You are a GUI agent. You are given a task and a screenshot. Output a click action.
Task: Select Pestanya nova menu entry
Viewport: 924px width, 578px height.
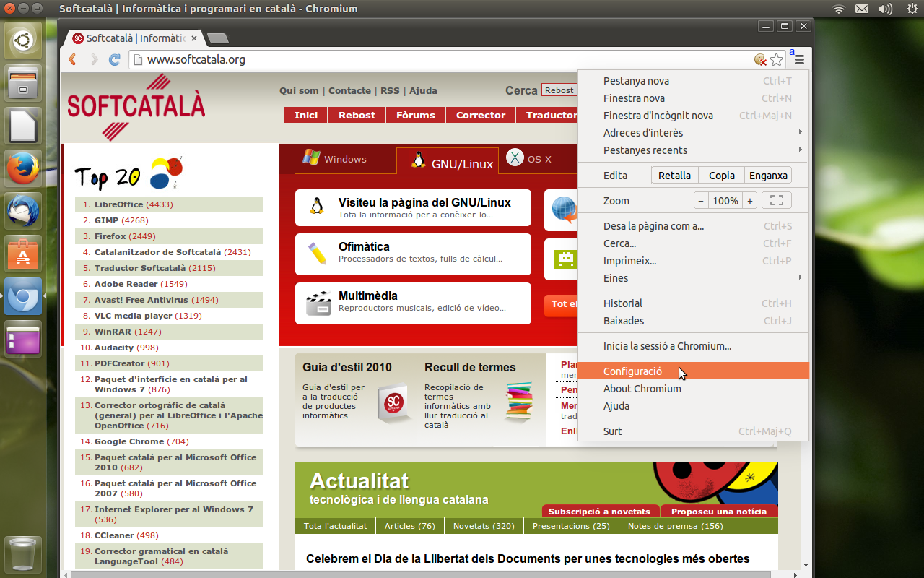[x=694, y=81]
